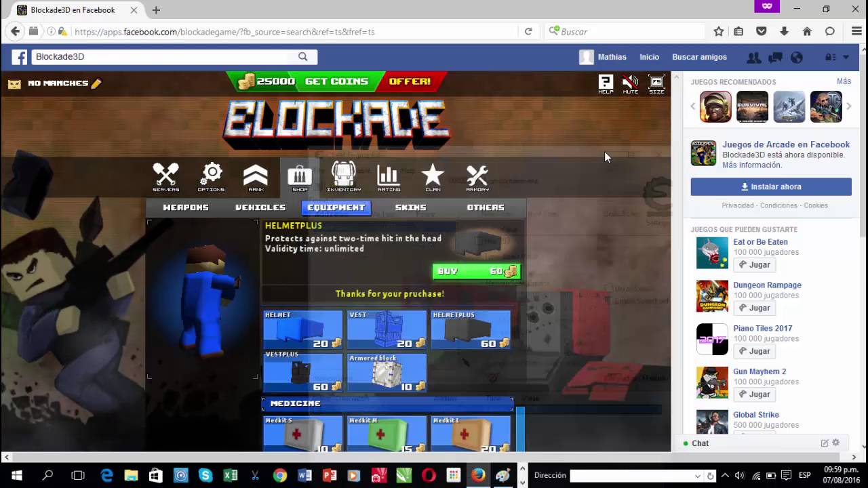Viewport: 868px width, 488px height.
Task: Select the Equipment tab
Action: 336,207
